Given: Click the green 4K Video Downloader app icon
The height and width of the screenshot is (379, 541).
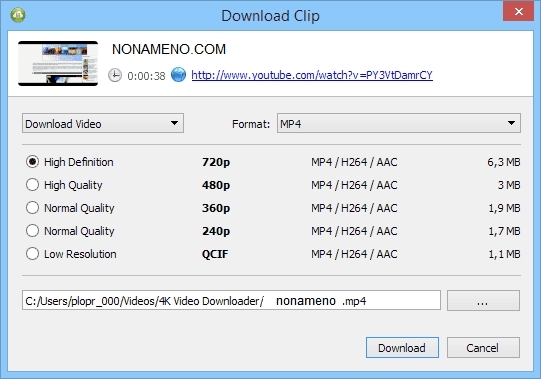Looking at the screenshot, I should pyautogui.click(x=18, y=15).
